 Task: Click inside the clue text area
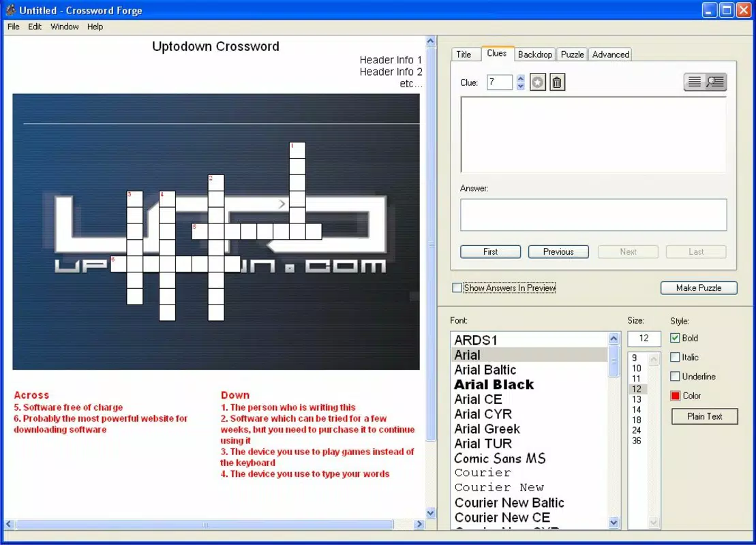(594, 134)
